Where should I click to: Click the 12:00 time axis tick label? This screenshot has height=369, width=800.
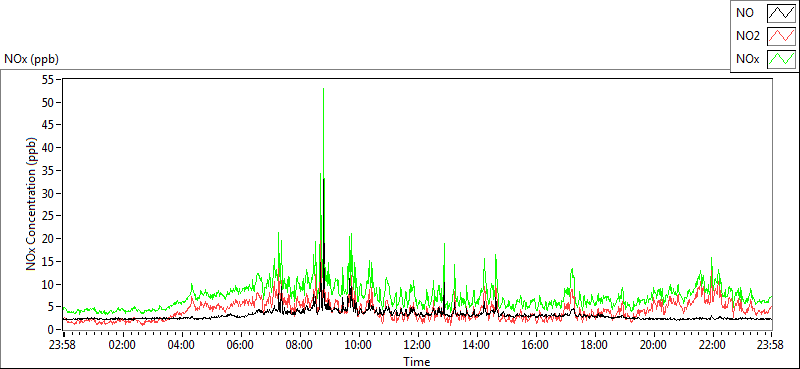coord(418,344)
